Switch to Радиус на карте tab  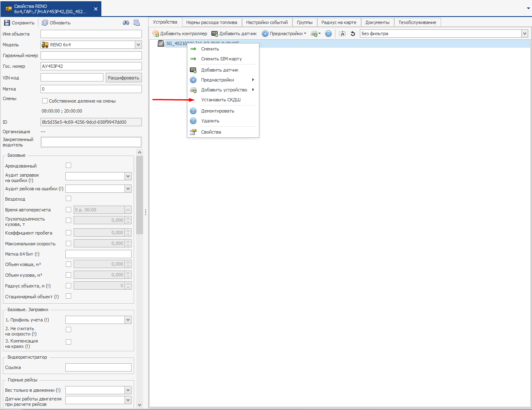click(339, 22)
